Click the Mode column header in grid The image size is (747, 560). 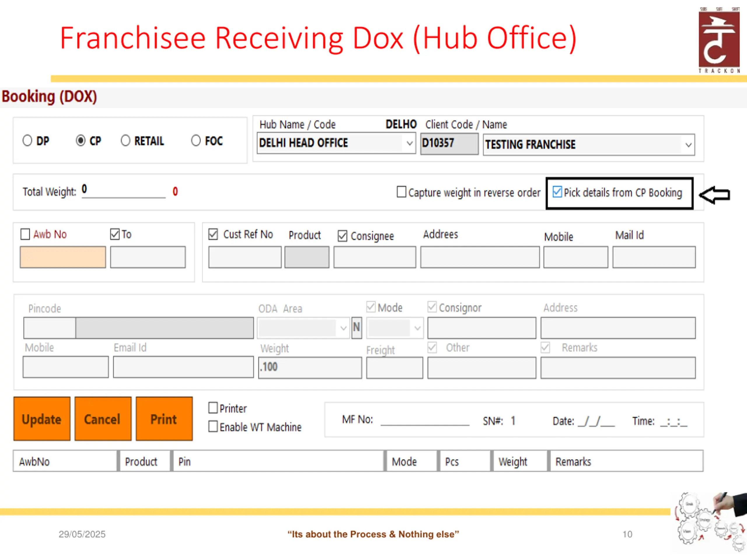coord(411,461)
